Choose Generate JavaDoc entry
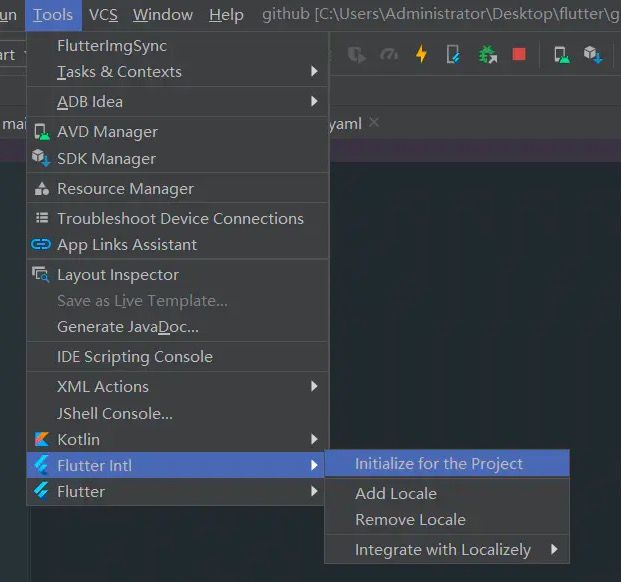Viewport: 622px width, 582px height. 177,327
